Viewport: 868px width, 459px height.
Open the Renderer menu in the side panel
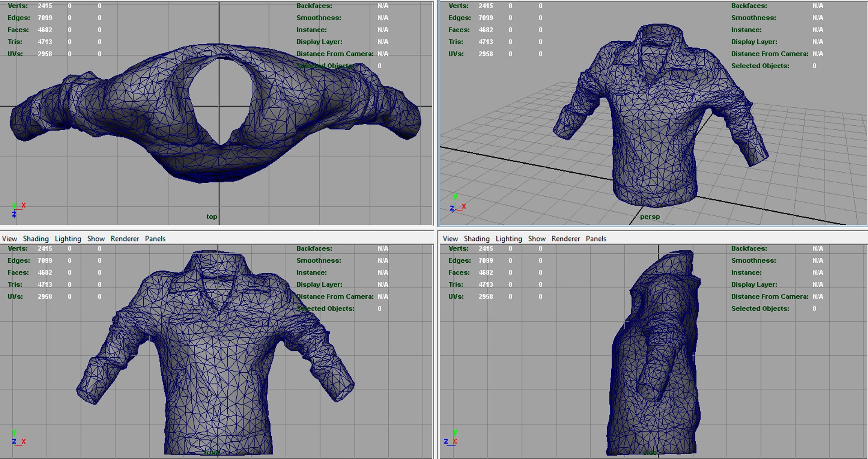coord(566,239)
